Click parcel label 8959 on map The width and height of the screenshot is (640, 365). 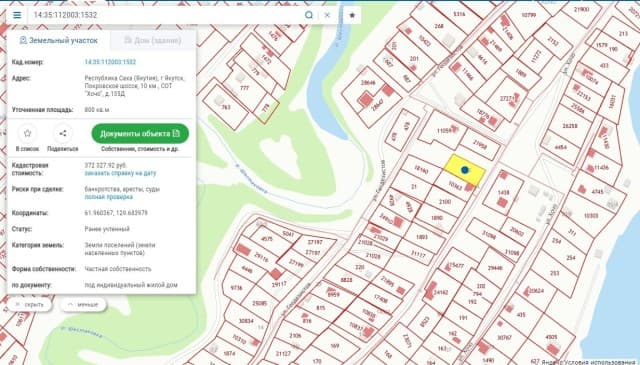pos(333,294)
